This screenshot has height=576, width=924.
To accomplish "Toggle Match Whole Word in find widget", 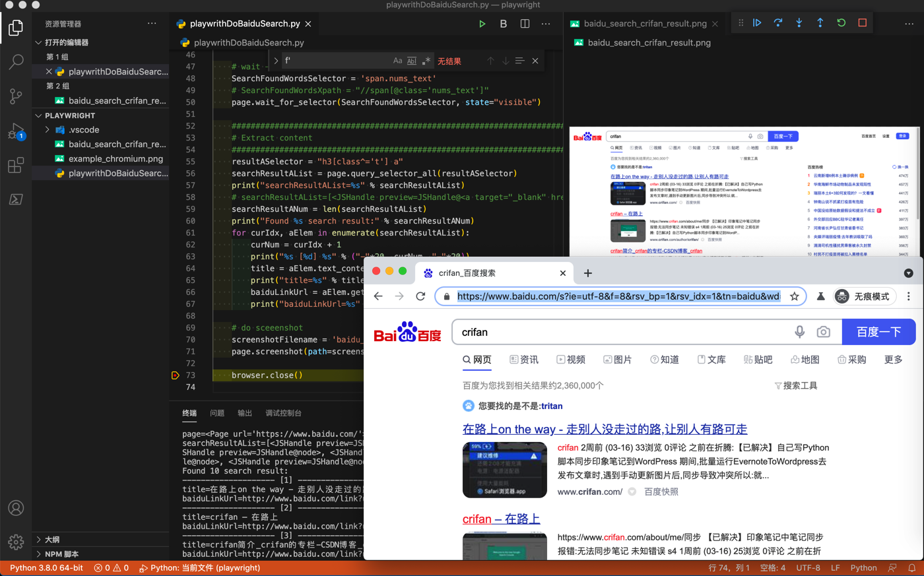I will click(x=412, y=61).
